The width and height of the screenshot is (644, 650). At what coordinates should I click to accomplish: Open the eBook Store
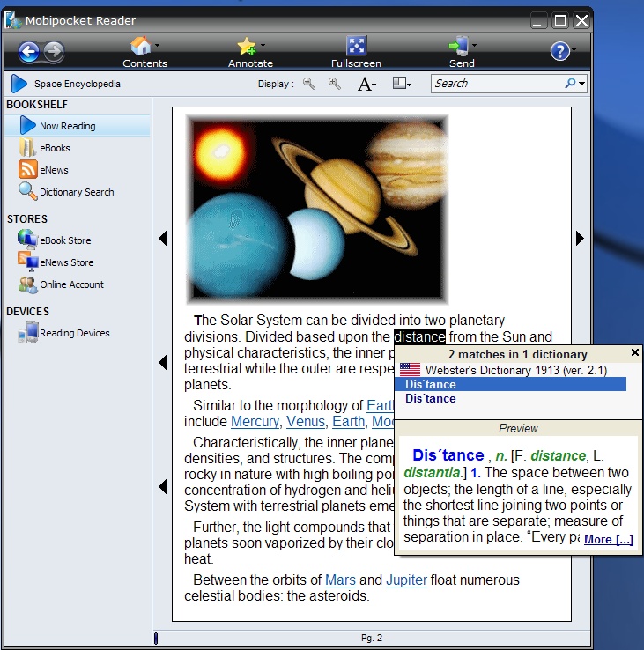65,240
